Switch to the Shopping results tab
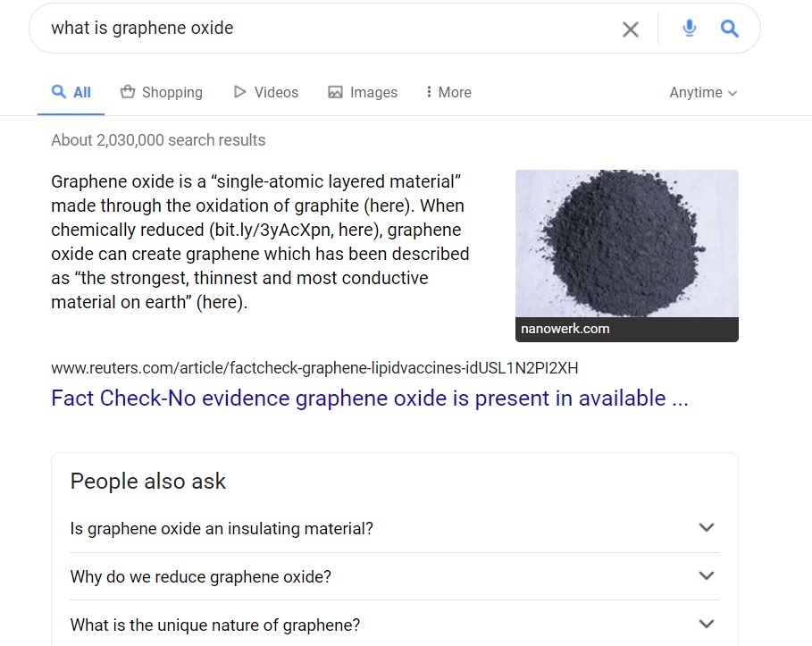 tap(172, 93)
